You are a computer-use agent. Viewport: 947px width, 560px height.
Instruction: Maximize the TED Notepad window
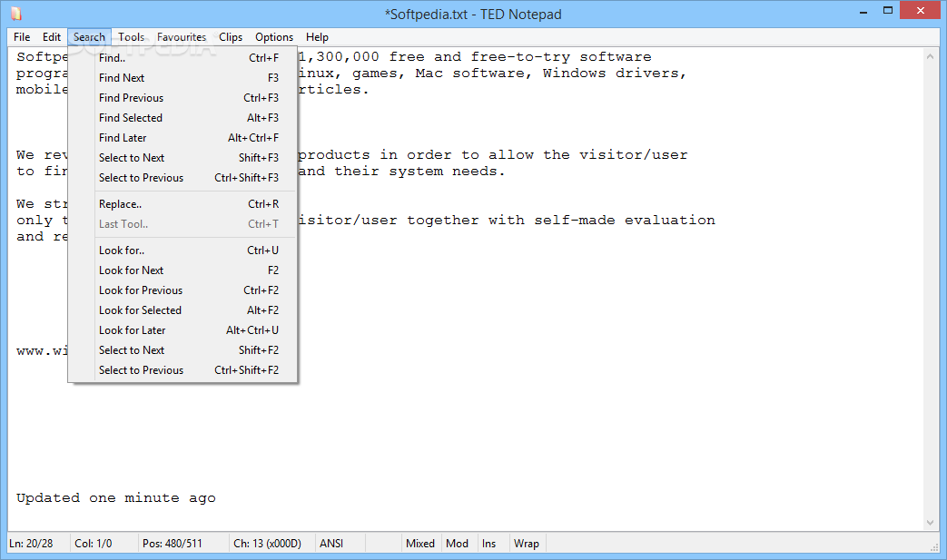(888, 10)
